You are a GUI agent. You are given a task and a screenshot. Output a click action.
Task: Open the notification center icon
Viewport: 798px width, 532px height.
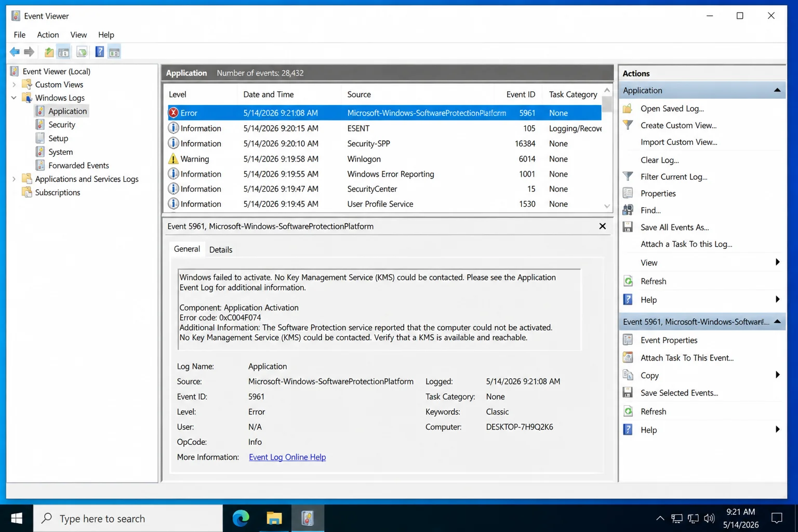(x=777, y=518)
